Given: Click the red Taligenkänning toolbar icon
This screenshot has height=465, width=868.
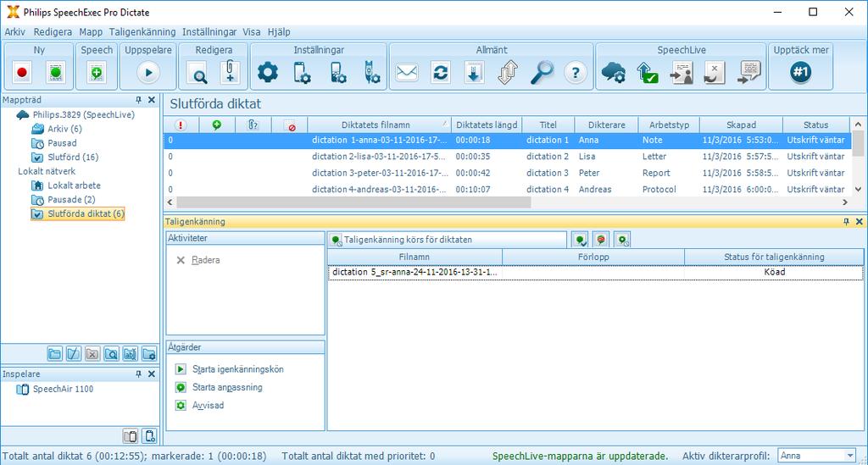Looking at the screenshot, I should [601, 240].
